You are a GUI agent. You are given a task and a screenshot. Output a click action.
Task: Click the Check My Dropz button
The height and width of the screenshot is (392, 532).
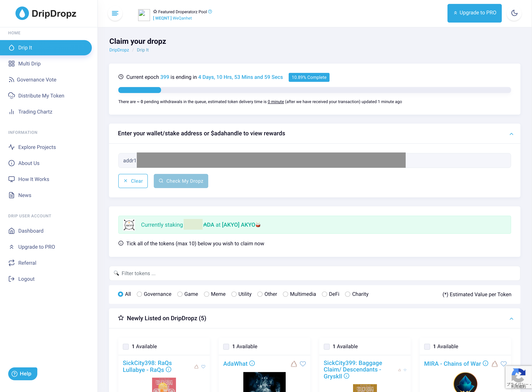point(181,181)
